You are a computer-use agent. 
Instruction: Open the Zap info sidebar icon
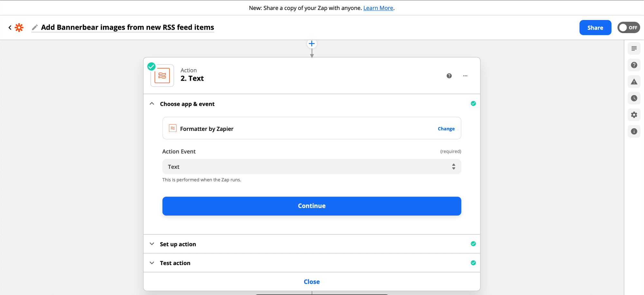coord(634,131)
